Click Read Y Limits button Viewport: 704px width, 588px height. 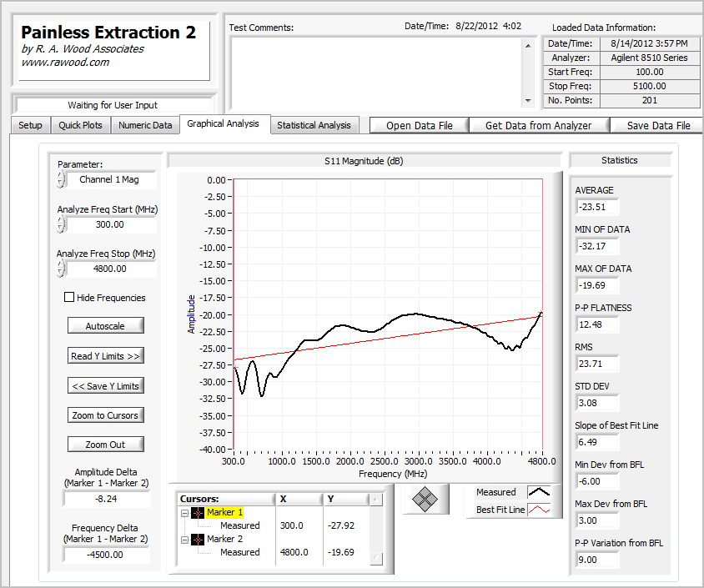point(105,356)
